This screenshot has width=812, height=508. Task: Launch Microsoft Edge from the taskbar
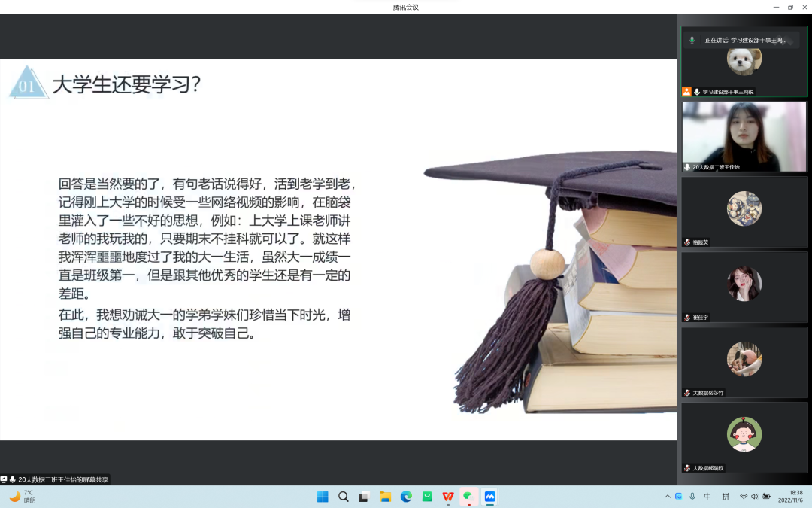(406, 497)
